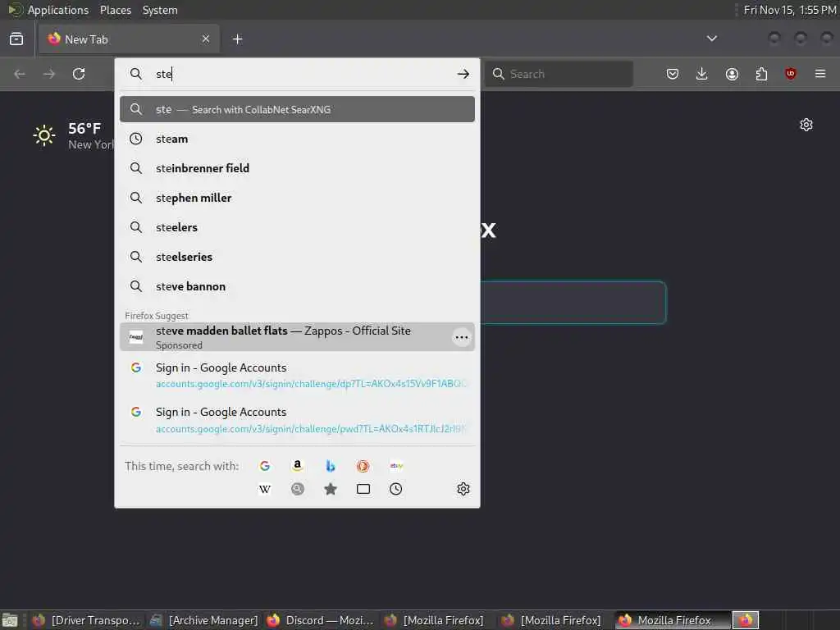
Task: Click the uBlock Origin icon
Action: pyautogui.click(x=791, y=74)
